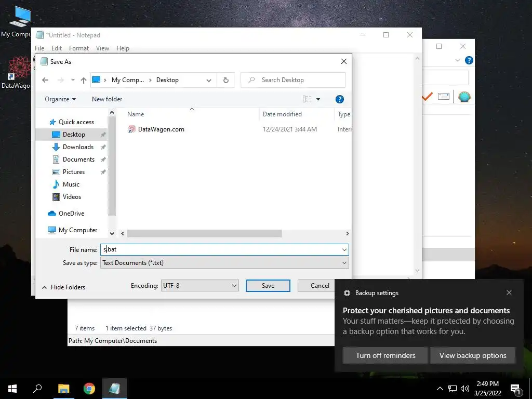Sort files by Date modified column
The image size is (532, 399).
[x=282, y=114]
